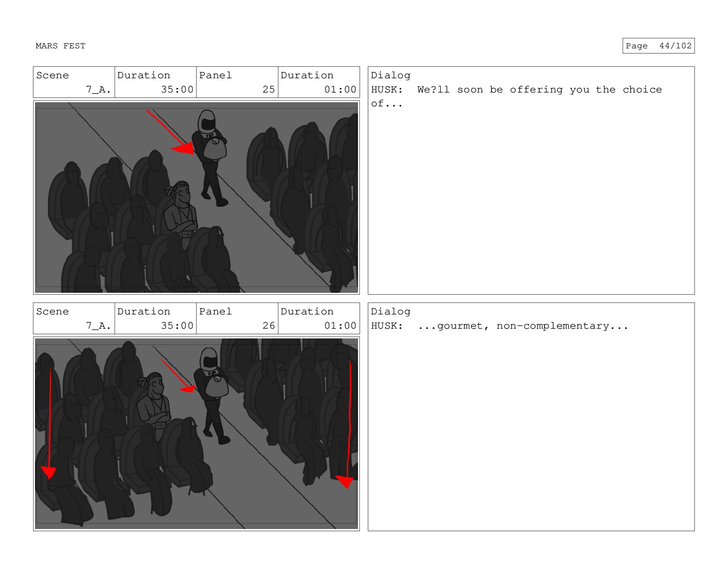Click the panel Duration 01:00 cell in the bottom row
The image size is (728, 564).
pos(319,319)
